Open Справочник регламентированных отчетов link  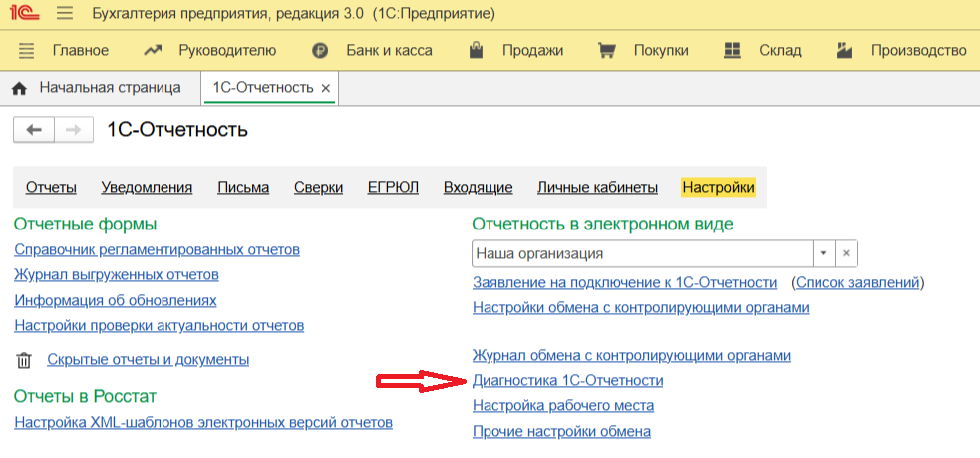point(157,249)
